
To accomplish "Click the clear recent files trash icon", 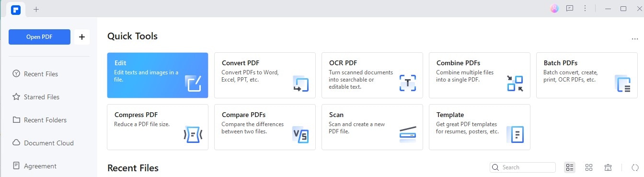I will click(608, 167).
